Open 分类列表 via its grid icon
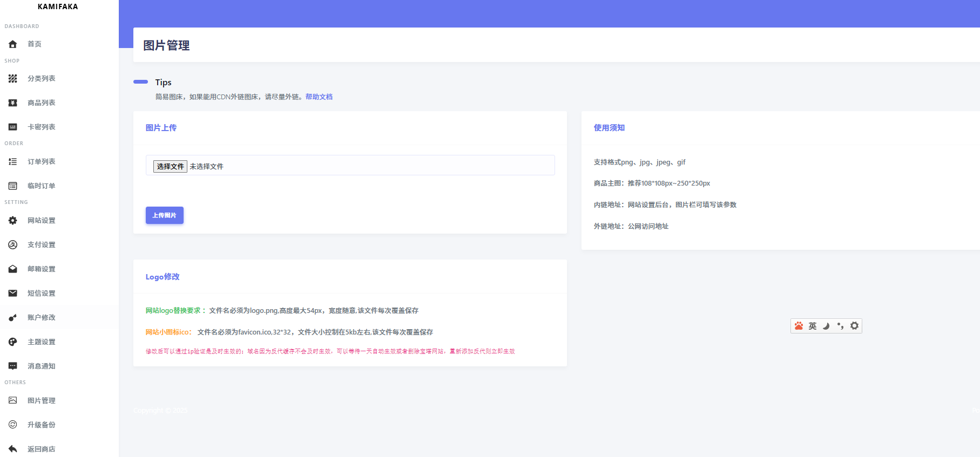Screen dimensions: 980x457 point(13,79)
